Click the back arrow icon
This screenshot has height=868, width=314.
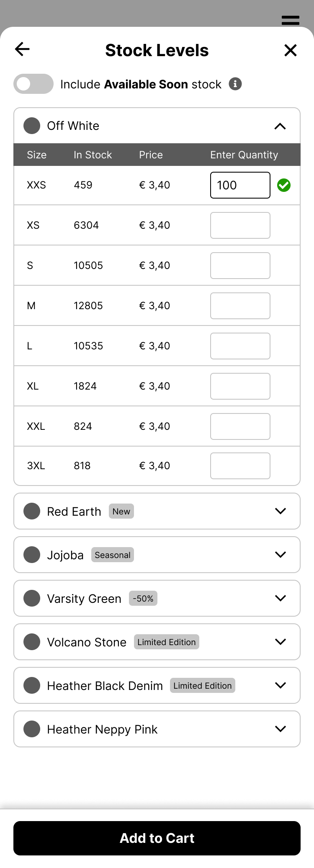tap(23, 49)
